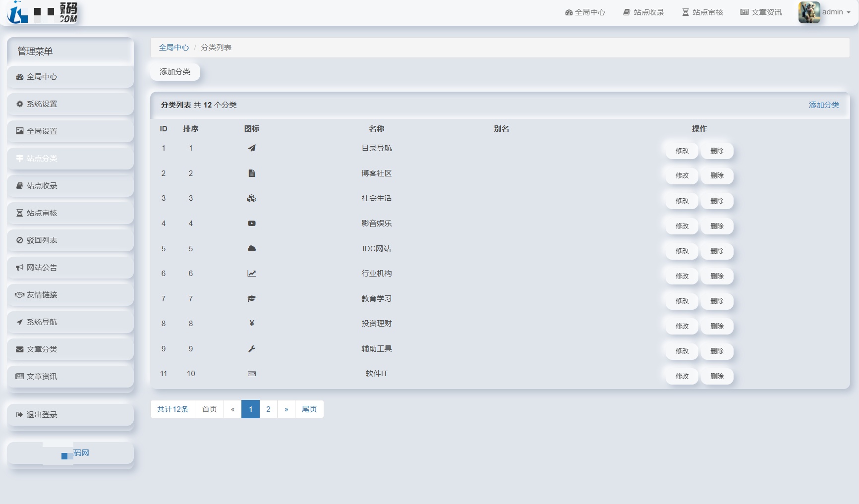Click the keyboard icon in 软件IT row
This screenshot has height=504, width=859.
click(252, 374)
